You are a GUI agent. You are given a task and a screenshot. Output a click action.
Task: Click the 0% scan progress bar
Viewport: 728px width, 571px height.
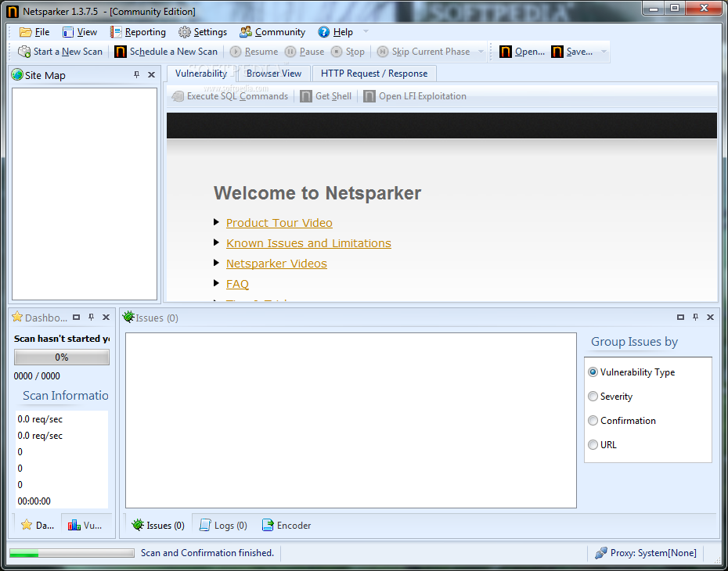coord(62,357)
